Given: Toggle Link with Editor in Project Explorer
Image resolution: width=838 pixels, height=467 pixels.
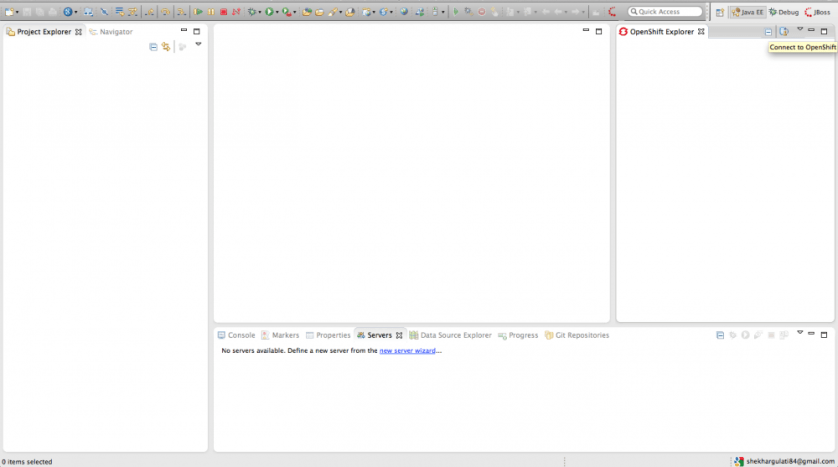Looking at the screenshot, I should (x=166, y=47).
